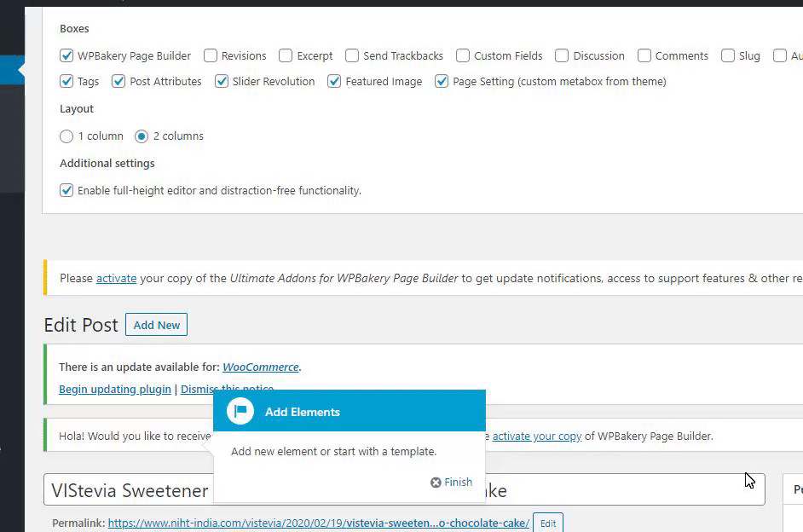The height and width of the screenshot is (532, 803).
Task: Click the Layout section heading
Action: pyautogui.click(x=77, y=108)
